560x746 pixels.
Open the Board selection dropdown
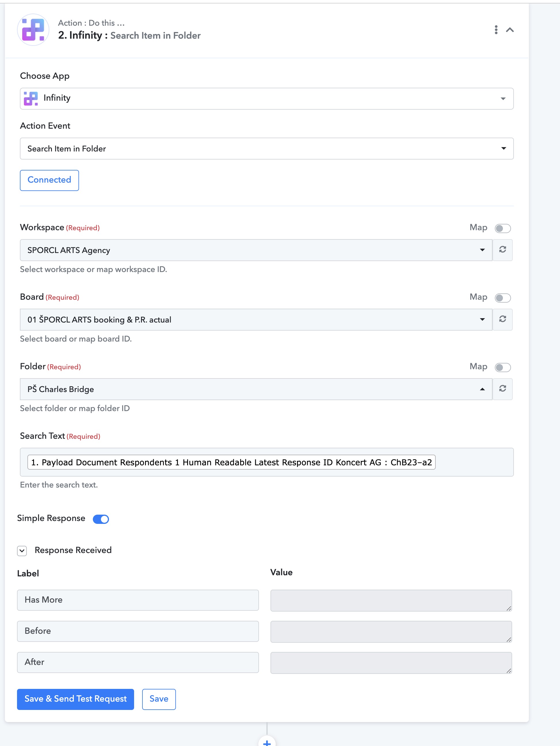pyautogui.click(x=256, y=319)
